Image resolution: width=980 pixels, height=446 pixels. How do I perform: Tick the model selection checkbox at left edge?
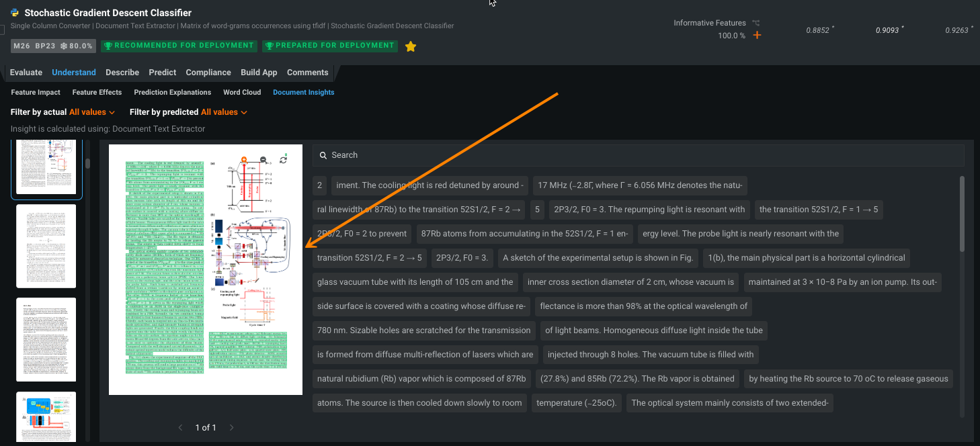click(x=2, y=30)
